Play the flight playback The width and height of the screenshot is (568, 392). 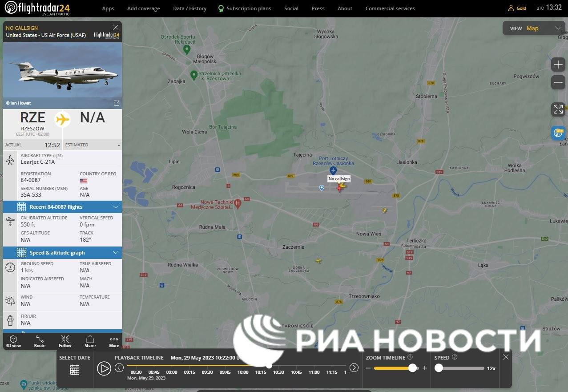coord(104,368)
